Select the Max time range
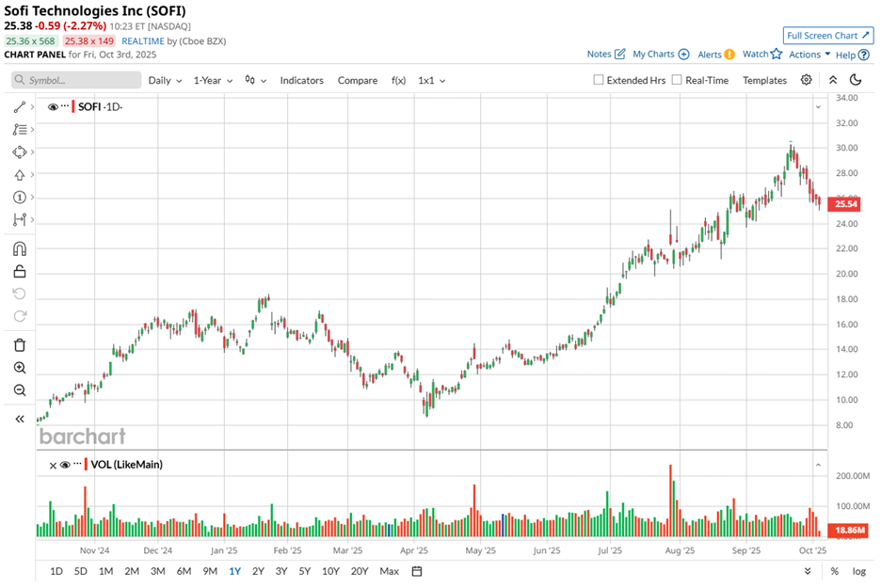The width and height of the screenshot is (881, 588). (390, 571)
